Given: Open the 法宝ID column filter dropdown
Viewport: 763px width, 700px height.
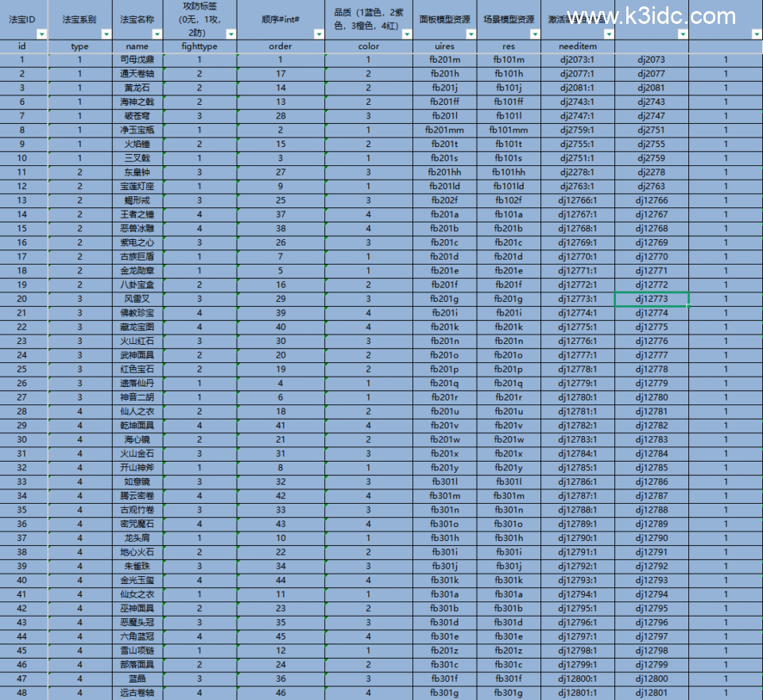Looking at the screenshot, I should pos(41,34).
